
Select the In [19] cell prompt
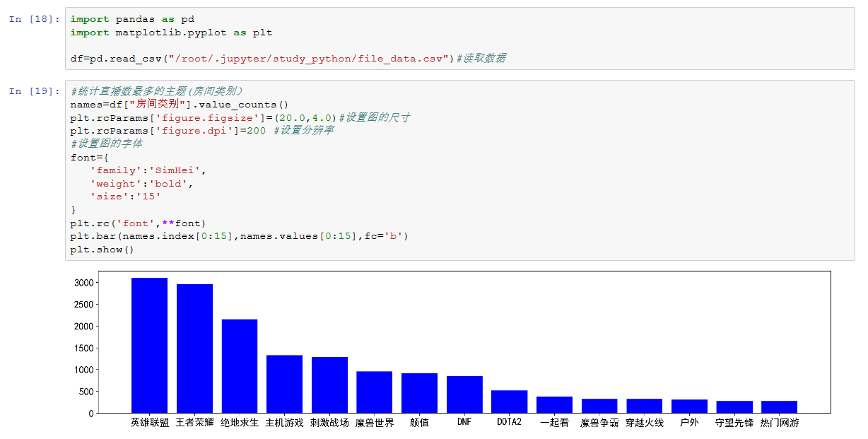coord(34,91)
